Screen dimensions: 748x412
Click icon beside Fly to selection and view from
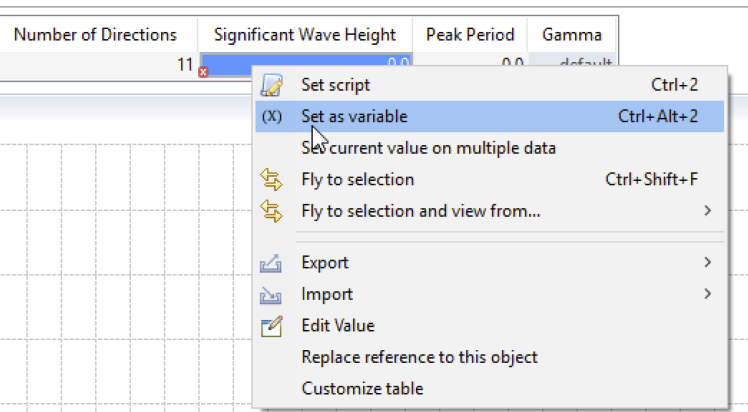coord(271,211)
